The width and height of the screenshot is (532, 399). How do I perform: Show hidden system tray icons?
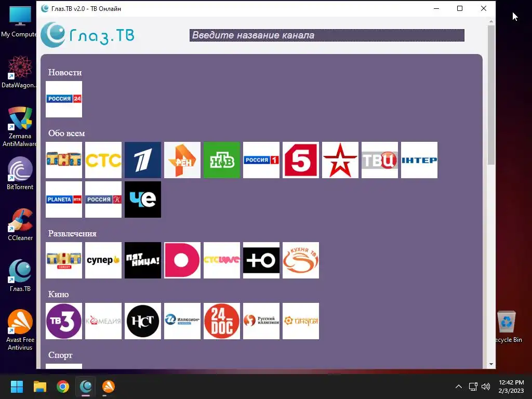click(x=458, y=387)
